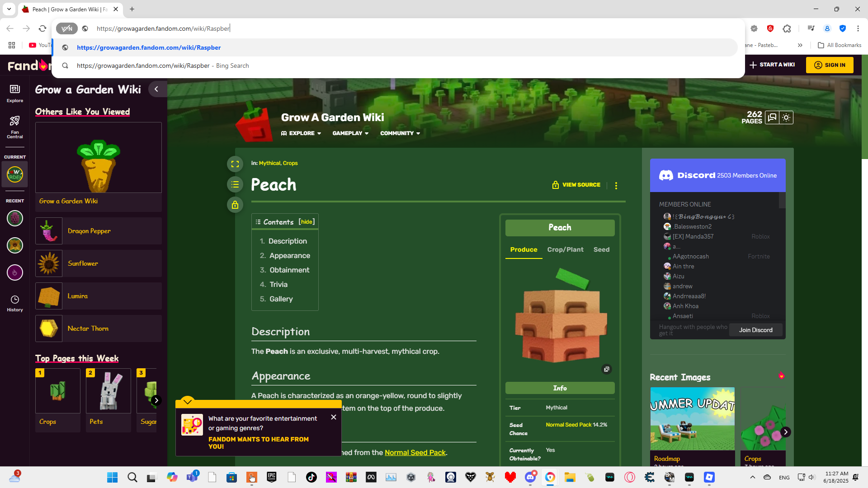Expand the GAMEPLAY dropdown menu
The height and width of the screenshot is (488, 868).
(350, 133)
